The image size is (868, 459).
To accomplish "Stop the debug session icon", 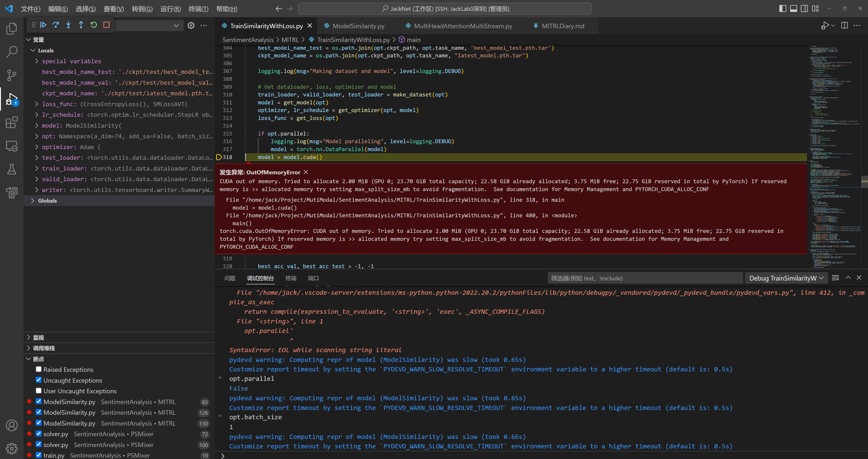I will [x=106, y=25].
